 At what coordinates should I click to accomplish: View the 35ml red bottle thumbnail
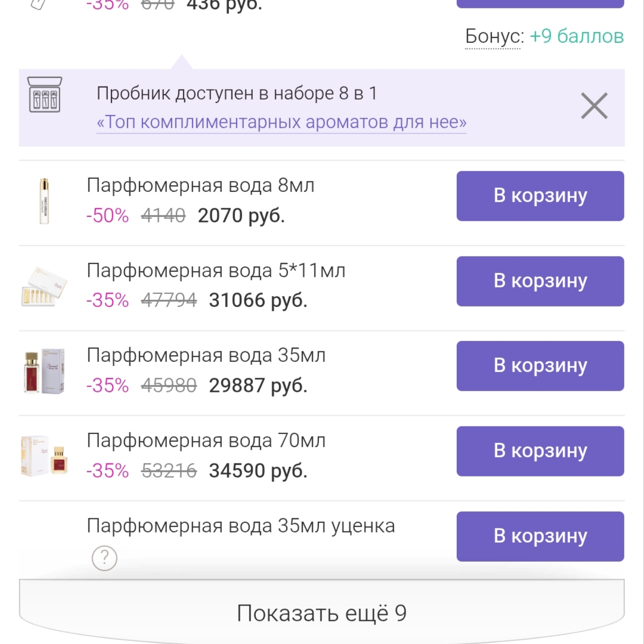pyautogui.click(x=44, y=371)
